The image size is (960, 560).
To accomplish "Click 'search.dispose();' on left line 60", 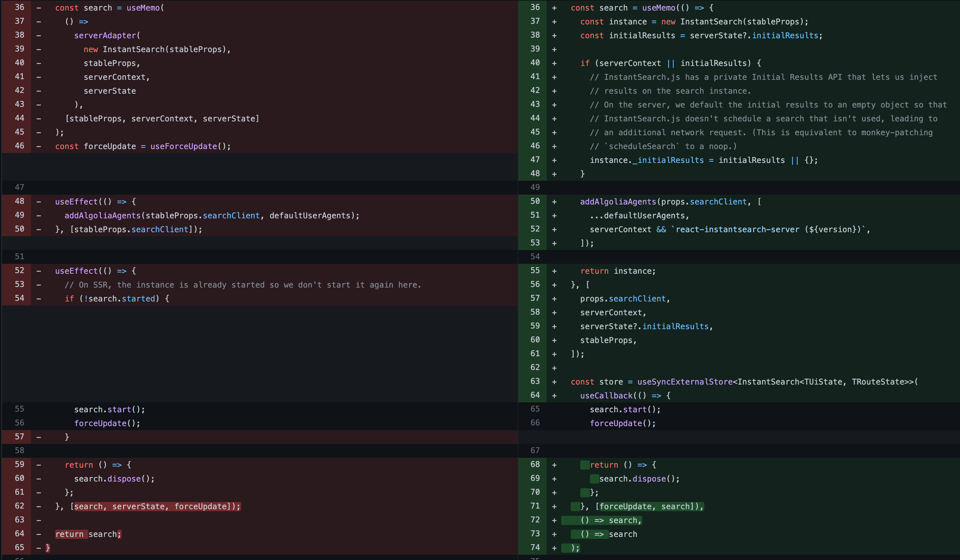I will tap(114, 479).
